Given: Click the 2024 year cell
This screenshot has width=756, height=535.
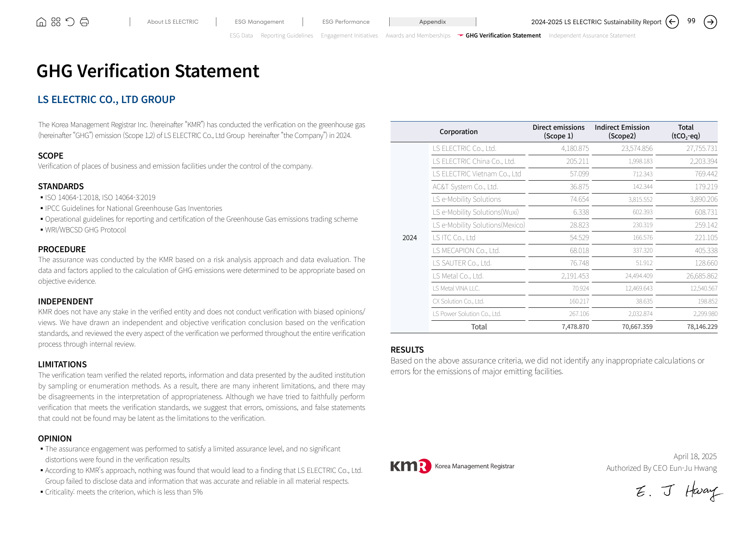Looking at the screenshot, I should pyautogui.click(x=409, y=238).
